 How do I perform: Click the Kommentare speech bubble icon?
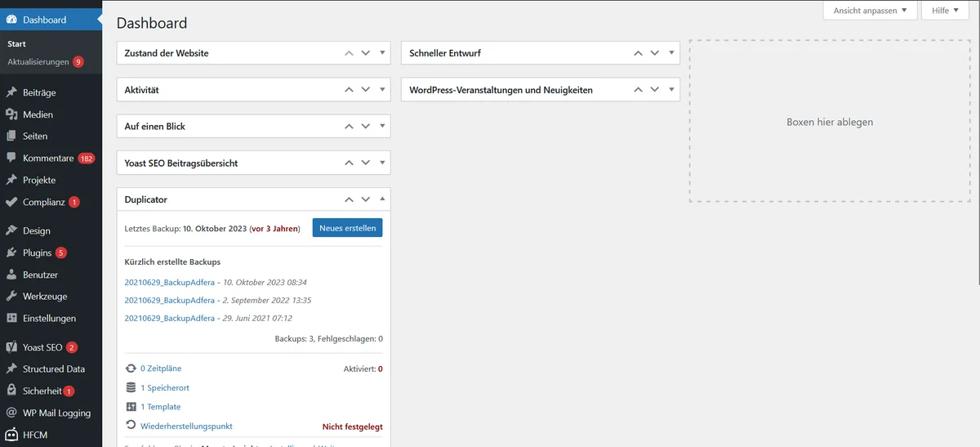pos(11,158)
